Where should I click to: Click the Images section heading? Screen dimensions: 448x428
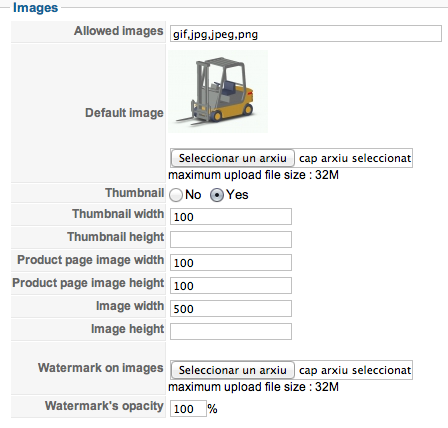35,7
